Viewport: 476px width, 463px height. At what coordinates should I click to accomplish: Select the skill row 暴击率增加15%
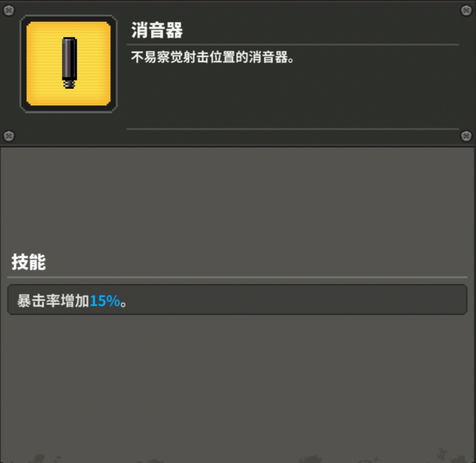click(237, 299)
